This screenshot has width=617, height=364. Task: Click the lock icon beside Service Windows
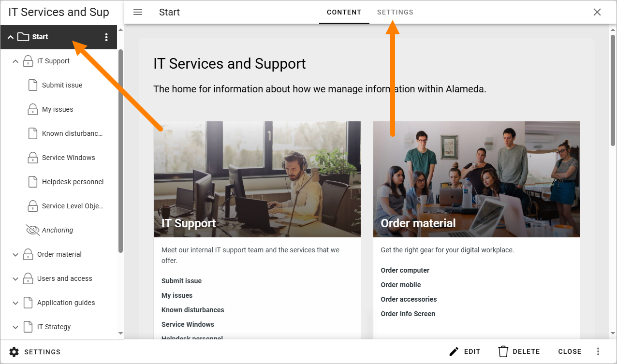point(33,158)
